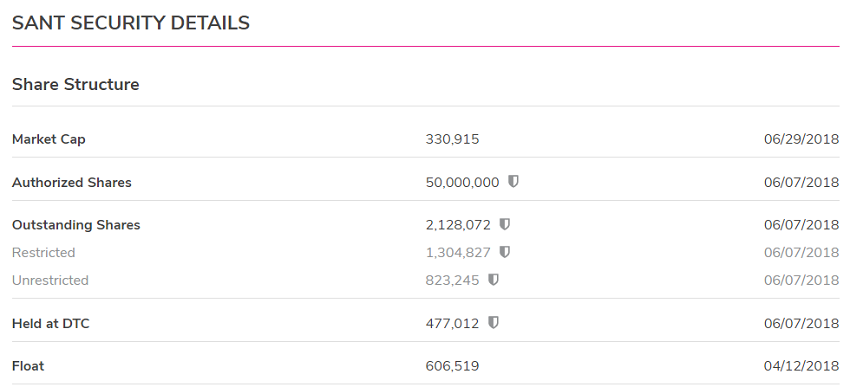Select the Authorized Shares value 50,000,000
The image size is (850, 387).
(462, 183)
